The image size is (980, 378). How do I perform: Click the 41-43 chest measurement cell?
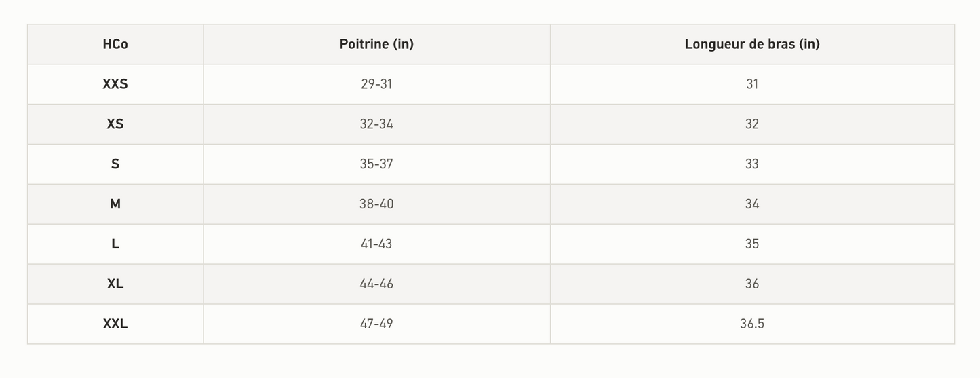click(376, 244)
